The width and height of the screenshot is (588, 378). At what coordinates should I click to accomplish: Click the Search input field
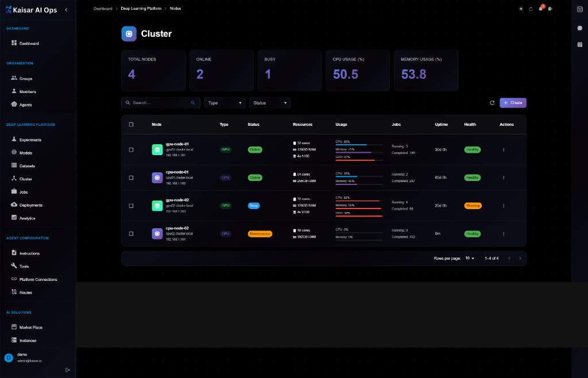(158, 102)
